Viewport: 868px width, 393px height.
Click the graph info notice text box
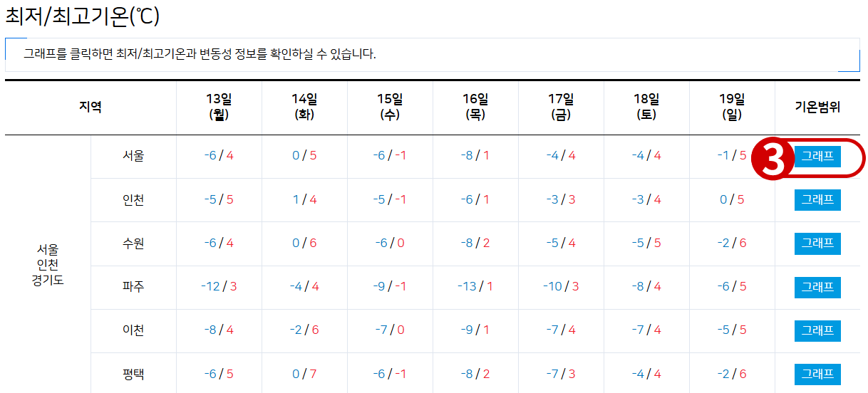(433, 55)
